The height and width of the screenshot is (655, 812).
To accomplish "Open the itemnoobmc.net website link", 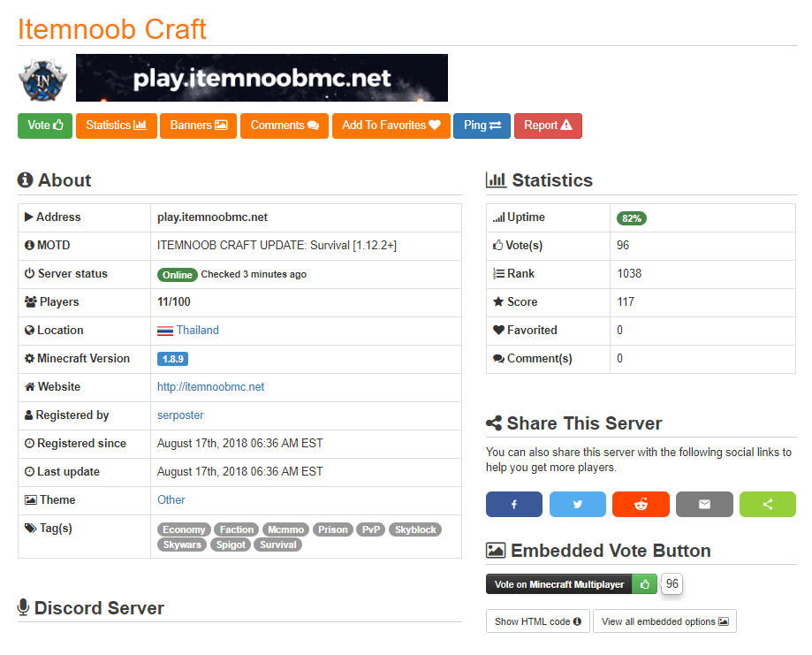I will pos(210,387).
